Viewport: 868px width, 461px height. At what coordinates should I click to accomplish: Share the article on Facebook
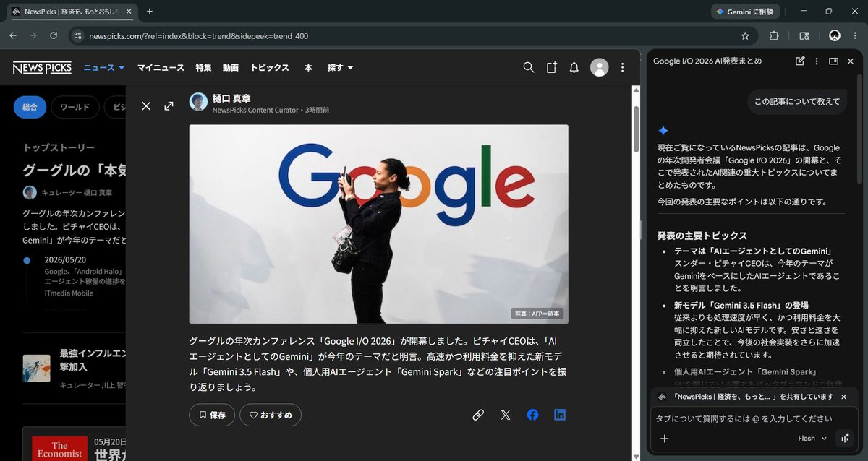coord(532,415)
